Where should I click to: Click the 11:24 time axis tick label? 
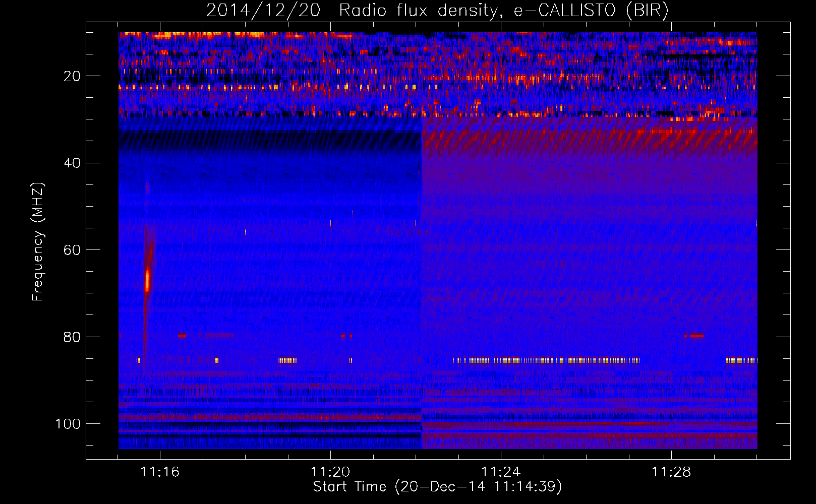[x=501, y=472]
